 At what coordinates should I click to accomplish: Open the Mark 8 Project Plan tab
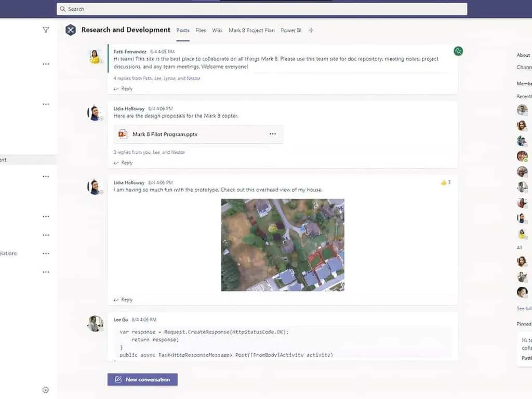[251, 30]
